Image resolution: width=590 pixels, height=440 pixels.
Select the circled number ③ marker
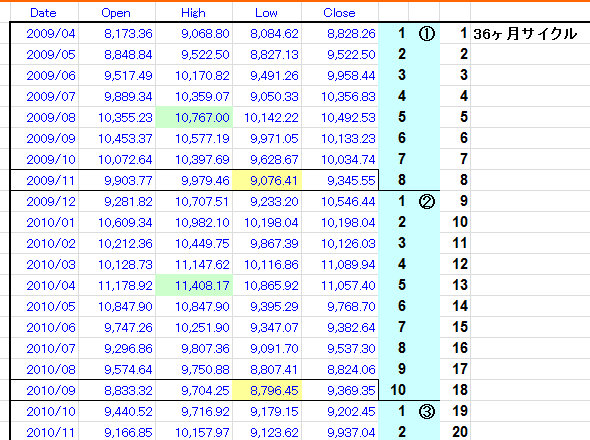point(426,411)
